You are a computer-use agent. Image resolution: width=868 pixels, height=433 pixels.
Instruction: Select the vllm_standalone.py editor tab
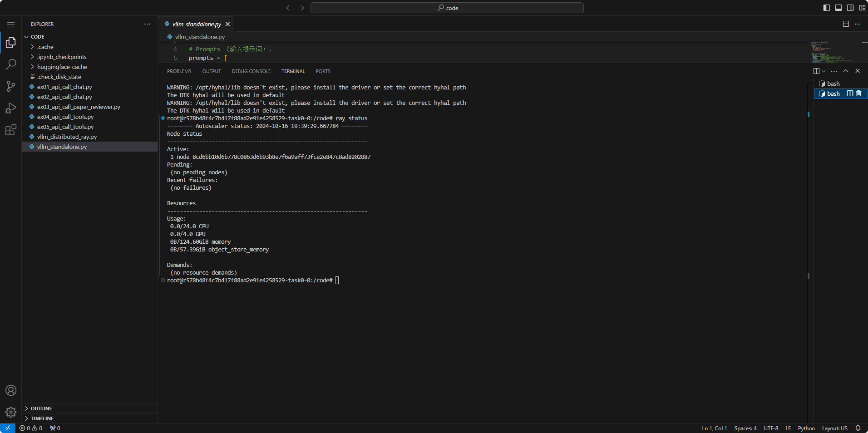coord(197,24)
